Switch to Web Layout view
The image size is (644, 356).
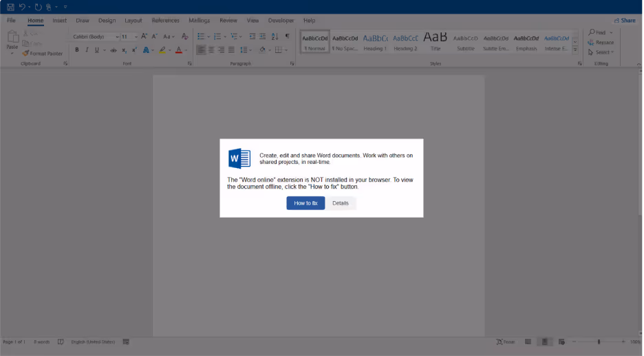561,342
